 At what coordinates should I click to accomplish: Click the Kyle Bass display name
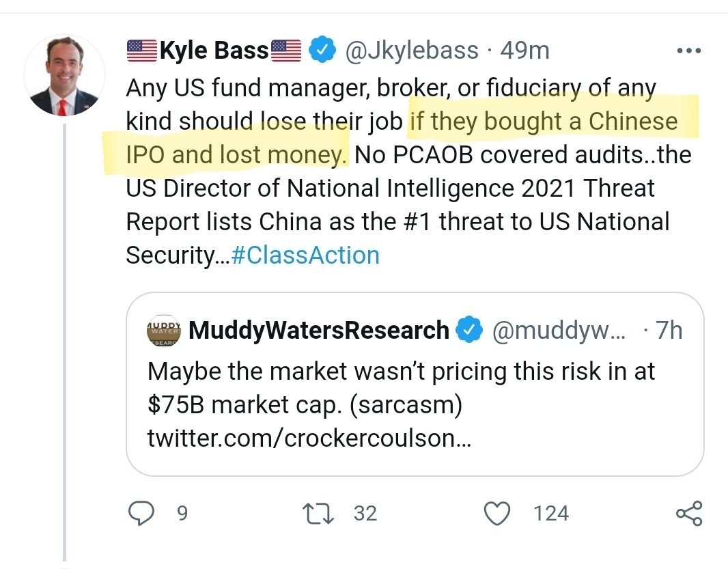[214, 51]
